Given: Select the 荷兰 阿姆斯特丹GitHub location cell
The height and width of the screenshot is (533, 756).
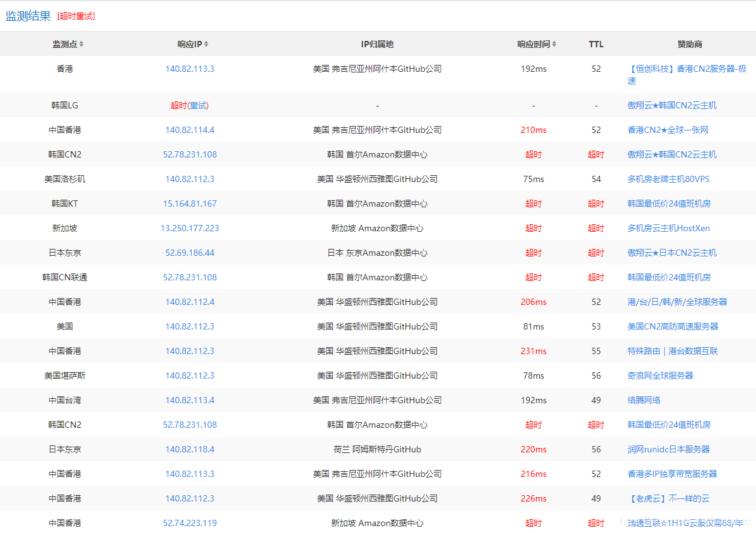Looking at the screenshot, I should click(x=377, y=449).
